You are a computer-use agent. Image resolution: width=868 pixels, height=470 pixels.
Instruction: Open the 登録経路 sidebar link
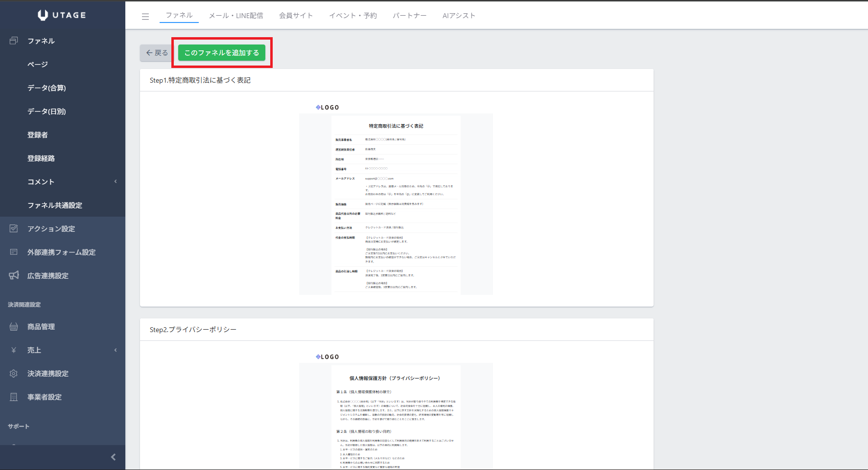pos(41,158)
